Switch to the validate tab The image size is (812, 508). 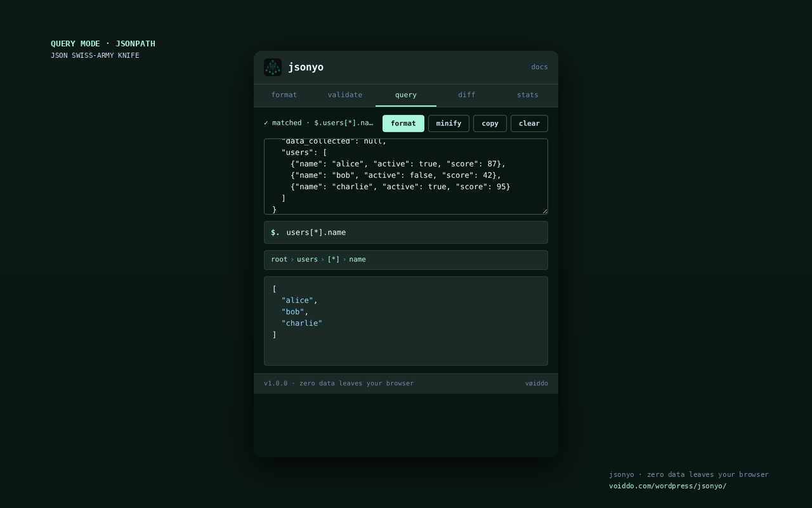coord(345,95)
